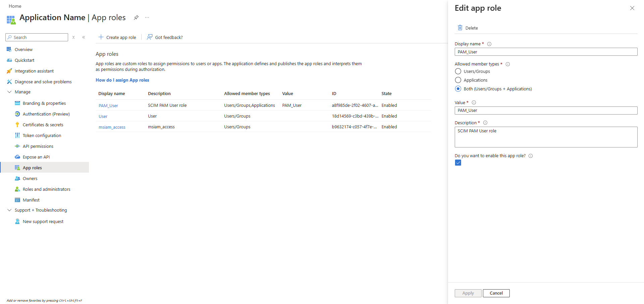Click into the Description text area
644x304 pixels.
[x=546, y=137]
